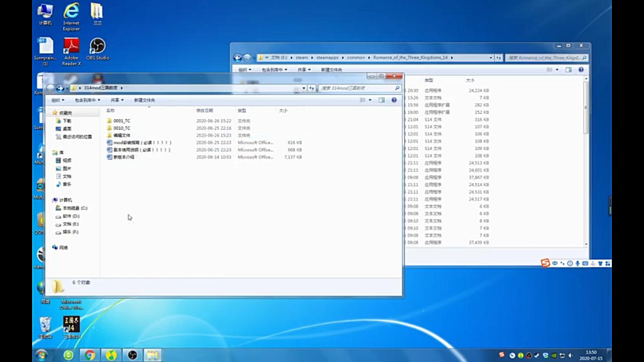Viewport: 644px width, 362px height.
Task: Expand the view options arrow in front window
Action: click(x=370, y=100)
